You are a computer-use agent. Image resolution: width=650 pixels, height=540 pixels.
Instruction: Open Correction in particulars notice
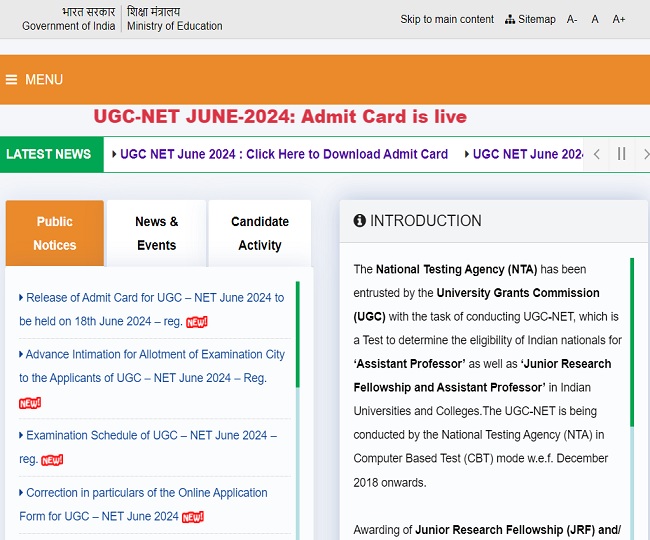(143, 504)
